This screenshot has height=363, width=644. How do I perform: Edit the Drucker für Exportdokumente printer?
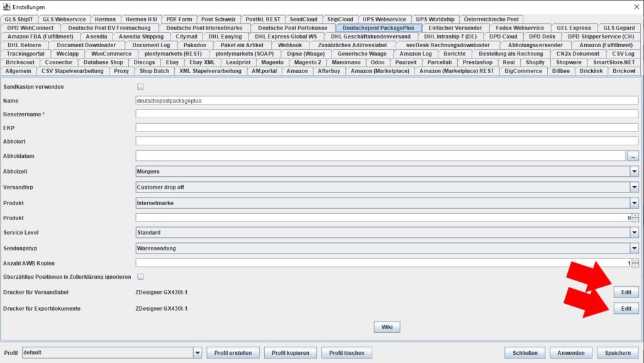click(626, 309)
